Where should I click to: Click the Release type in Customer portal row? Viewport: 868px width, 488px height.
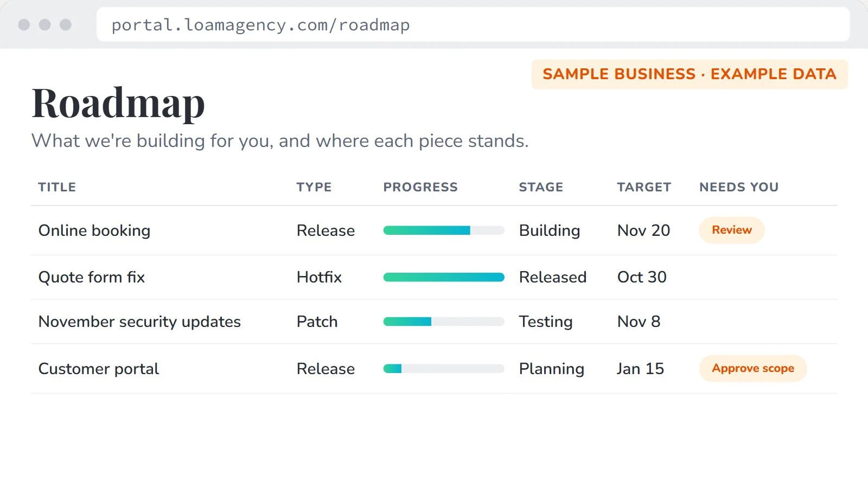click(325, 369)
